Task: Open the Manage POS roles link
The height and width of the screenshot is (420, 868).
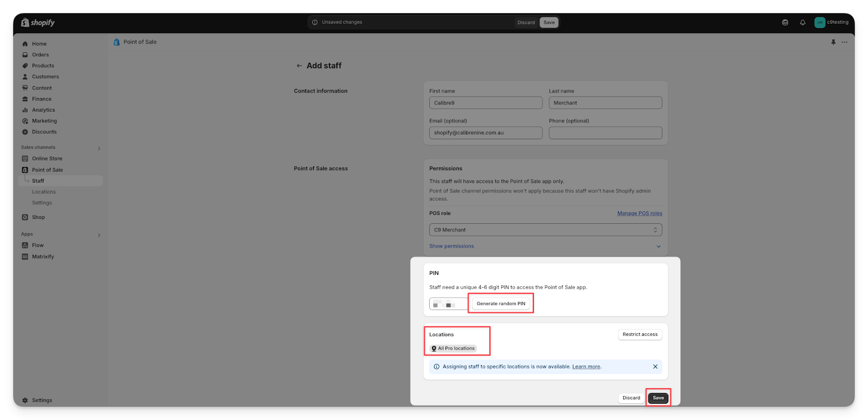Action: point(639,214)
